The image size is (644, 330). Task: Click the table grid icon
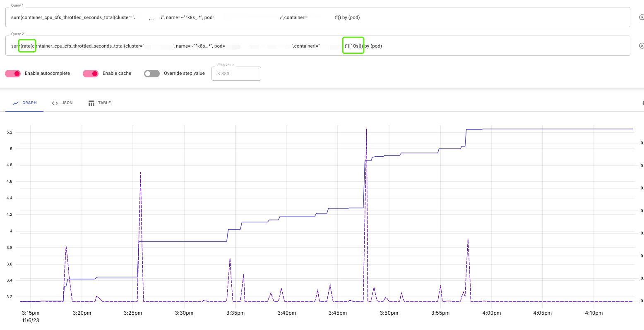(91, 103)
